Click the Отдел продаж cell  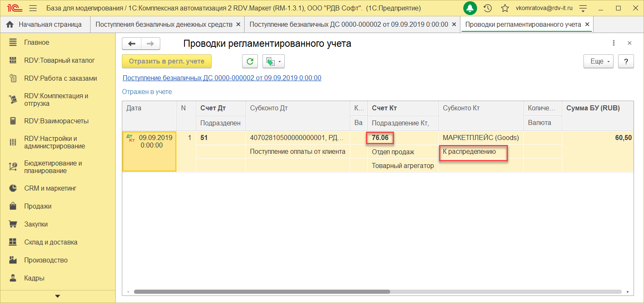(x=403, y=152)
